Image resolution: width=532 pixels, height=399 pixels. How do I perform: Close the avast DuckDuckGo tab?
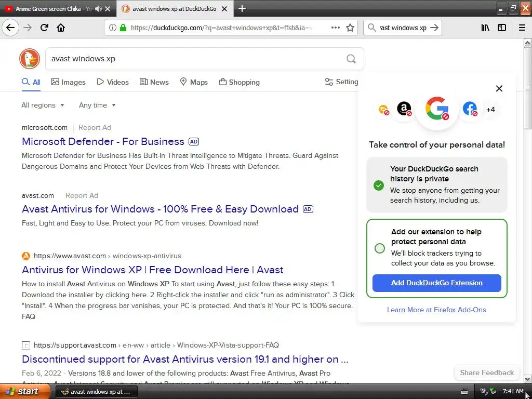(x=224, y=9)
